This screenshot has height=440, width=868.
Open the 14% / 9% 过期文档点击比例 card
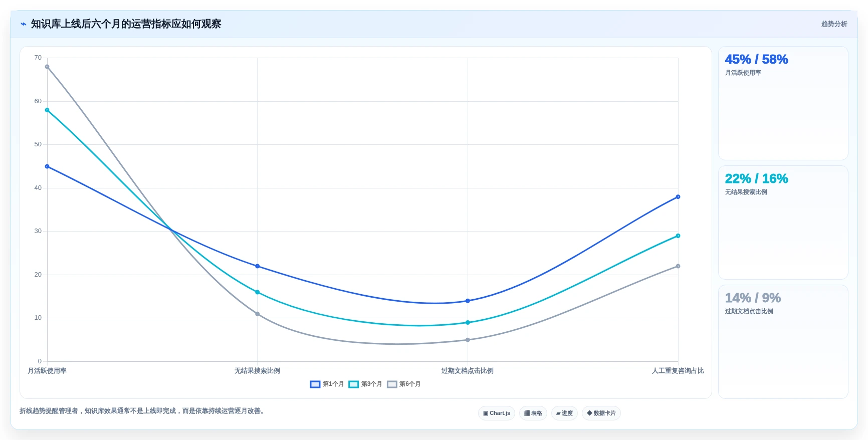click(x=783, y=342)
